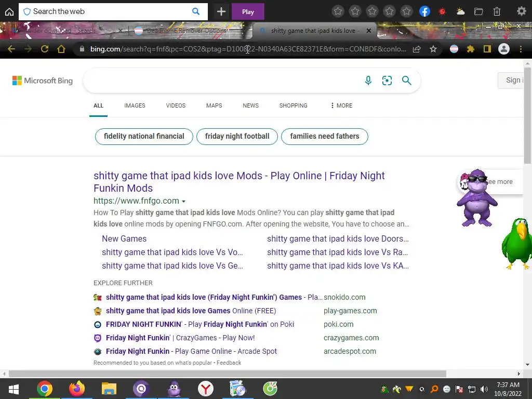Click the plus button in the top toolbar
532x399 pixels.
click(x=221, y=11)
